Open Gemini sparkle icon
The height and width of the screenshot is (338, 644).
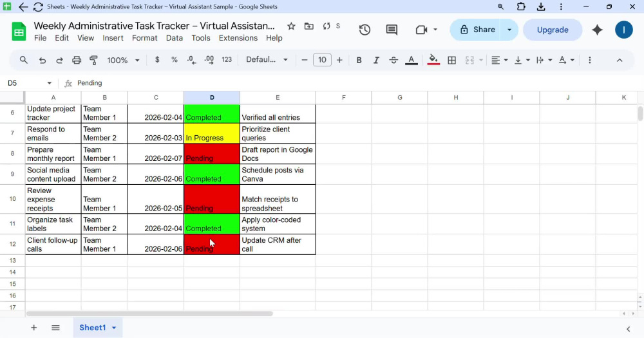pyautogui.click(x=597, y=30)
